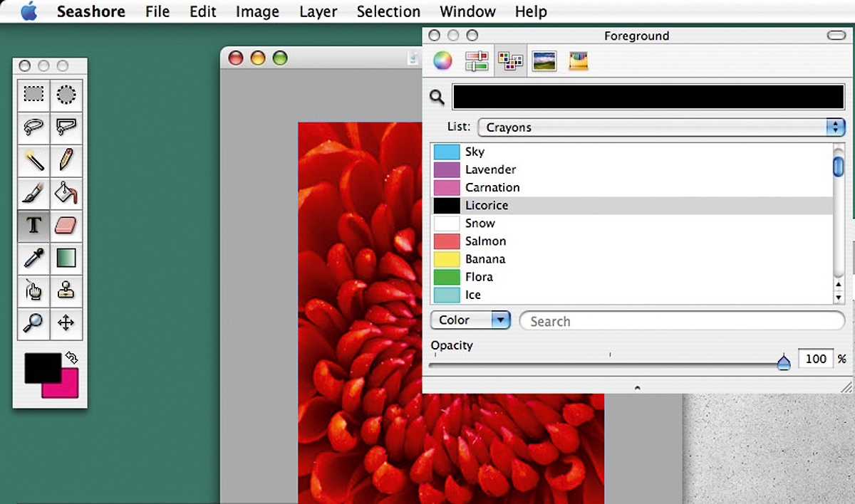Image resolution: width=855 pixels, height=504 pixels.
Task: Swap foreground and background colors
Action: (x=71, y=357)
